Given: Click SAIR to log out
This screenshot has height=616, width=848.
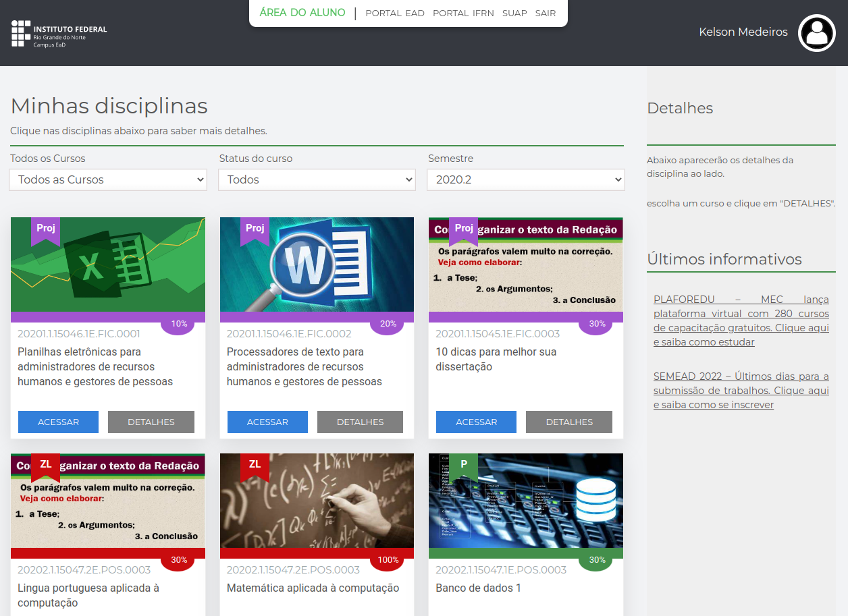Looking at the screenshot, I should [546, 13].
